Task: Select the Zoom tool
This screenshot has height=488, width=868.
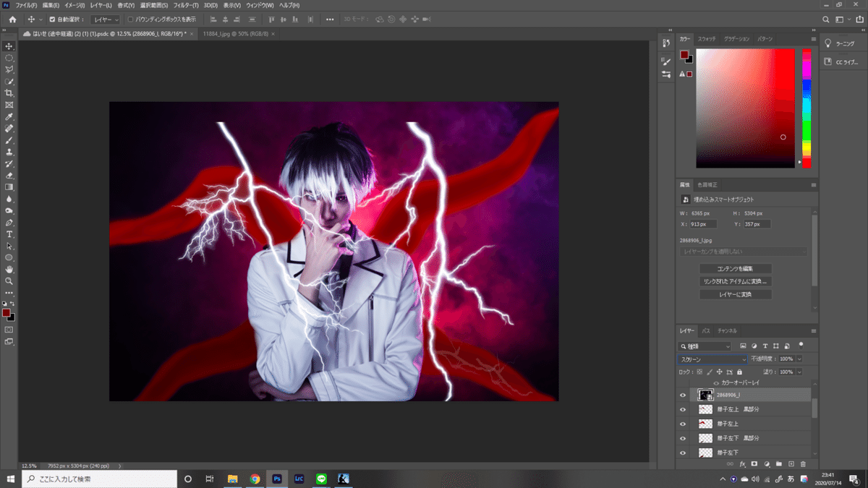Action: pos(9,281)
